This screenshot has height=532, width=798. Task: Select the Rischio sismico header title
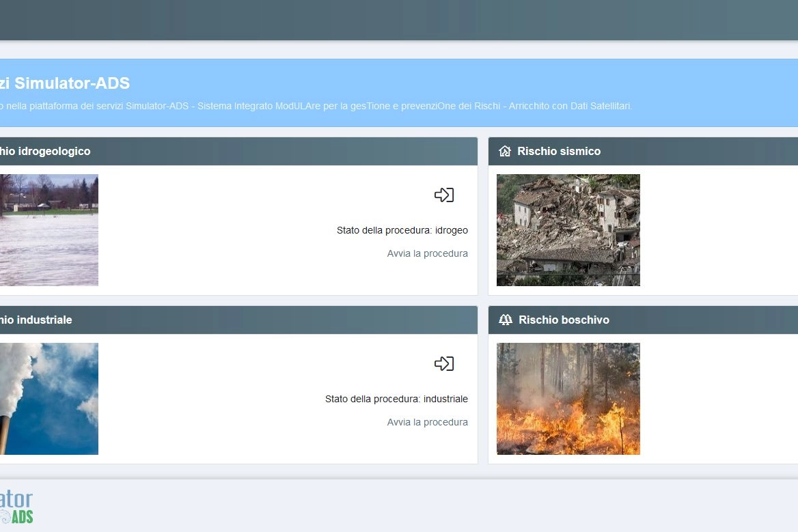coord(559,151)
